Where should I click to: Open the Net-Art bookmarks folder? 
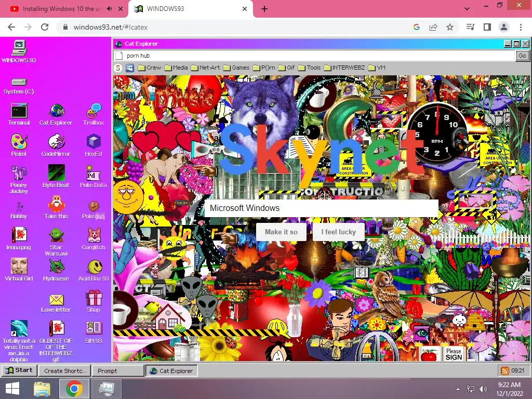point(205,68)
